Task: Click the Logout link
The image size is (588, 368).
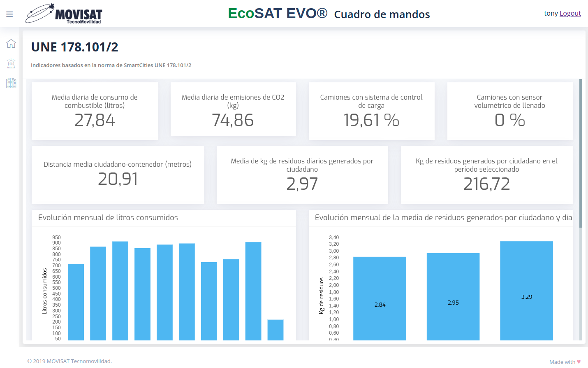Action: tap(570, 13)
